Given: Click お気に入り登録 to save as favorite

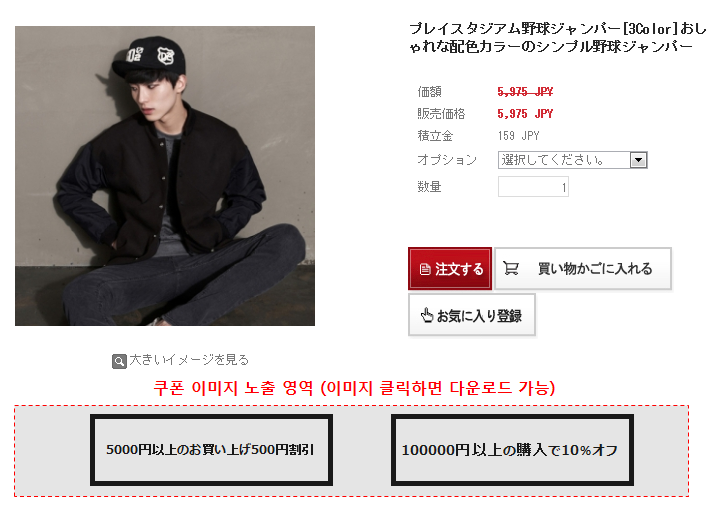Looking at the screenshot, I should coord(472,315).
